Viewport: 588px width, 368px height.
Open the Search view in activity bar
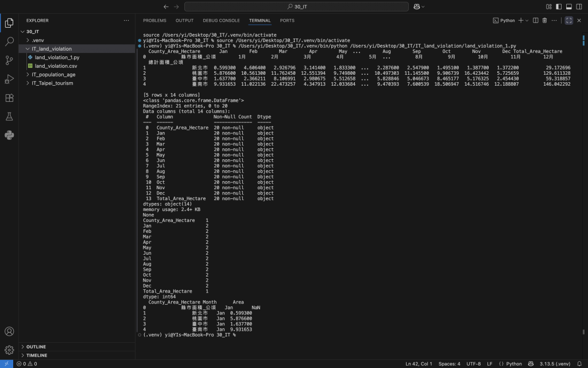(9, 41)
